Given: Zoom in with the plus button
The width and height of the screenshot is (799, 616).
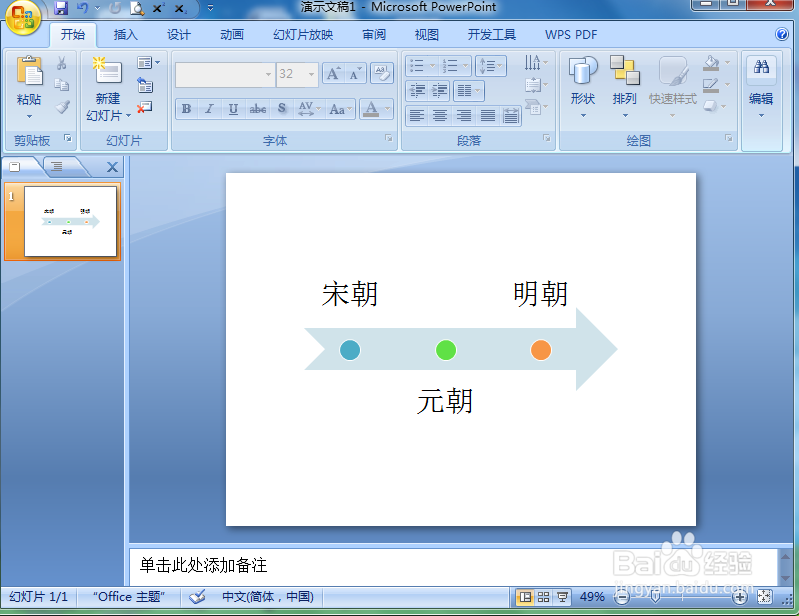Looking at the screenshot, I should [x=739, y=597].
